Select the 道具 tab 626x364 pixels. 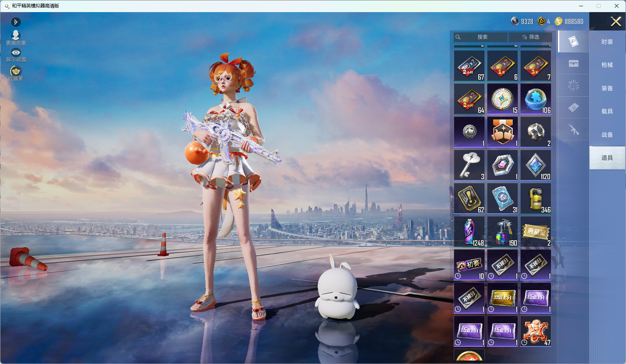click(x=607, y=158)
